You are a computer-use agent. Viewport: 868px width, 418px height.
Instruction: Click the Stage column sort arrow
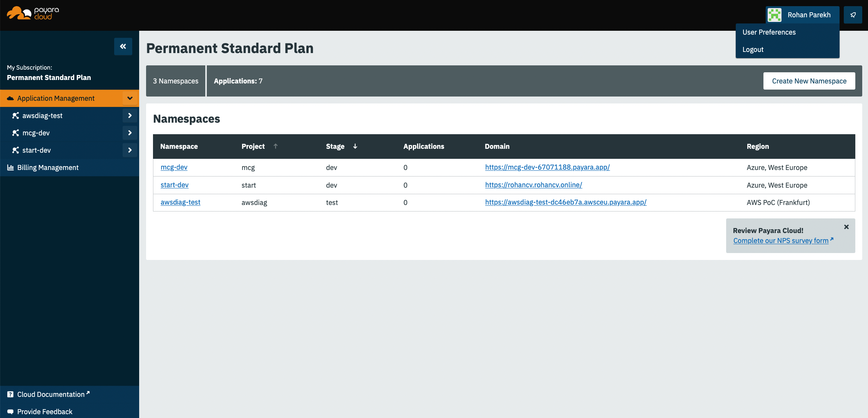click(x=356, y=147)
